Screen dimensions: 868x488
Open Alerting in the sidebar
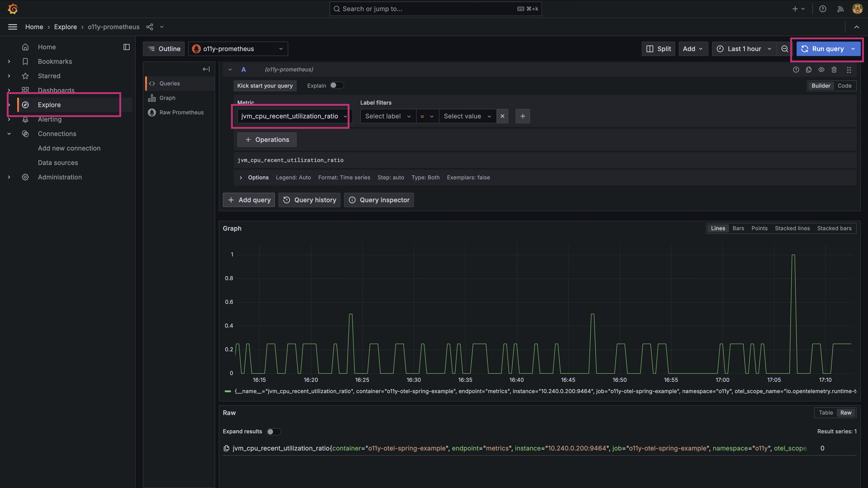(50, 119)
